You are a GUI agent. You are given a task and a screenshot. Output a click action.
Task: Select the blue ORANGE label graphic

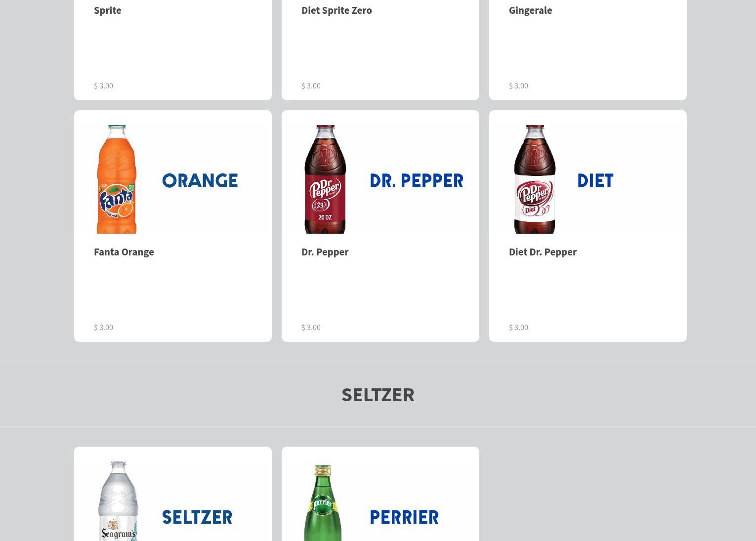[200, 181]
